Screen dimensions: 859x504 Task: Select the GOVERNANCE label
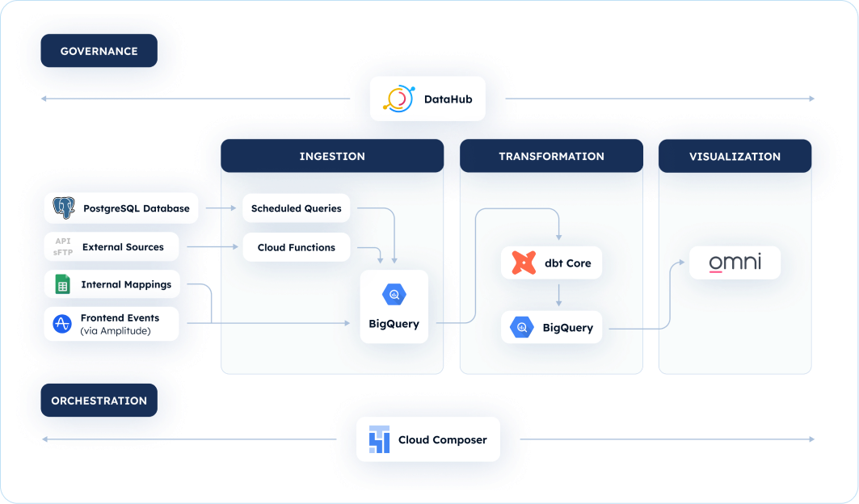pyautogui.click(x=99, y=51)
